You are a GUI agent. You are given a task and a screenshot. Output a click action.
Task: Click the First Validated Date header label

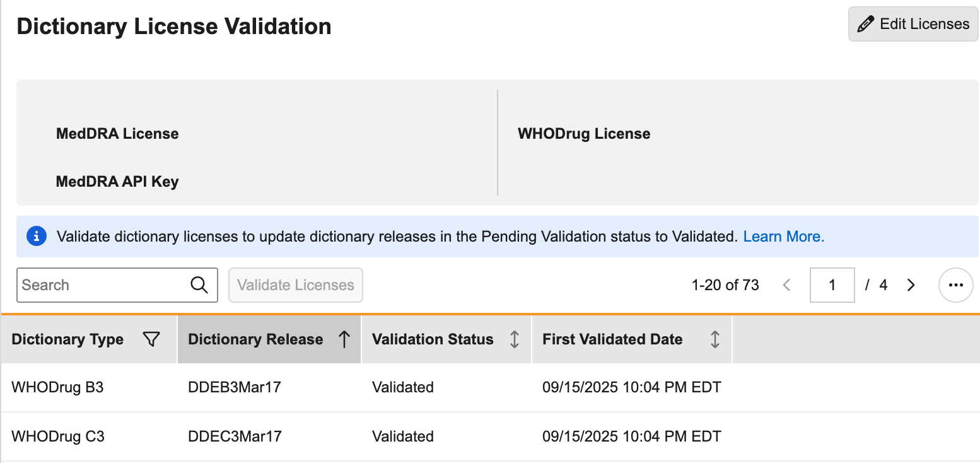[612, 340]
